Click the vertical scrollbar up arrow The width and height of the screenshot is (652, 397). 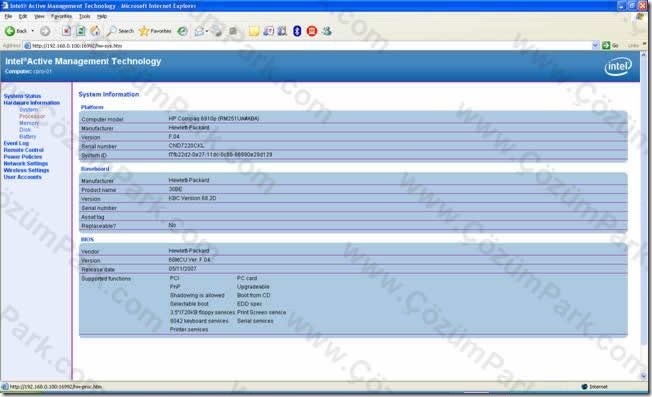(x=644, y=55)
